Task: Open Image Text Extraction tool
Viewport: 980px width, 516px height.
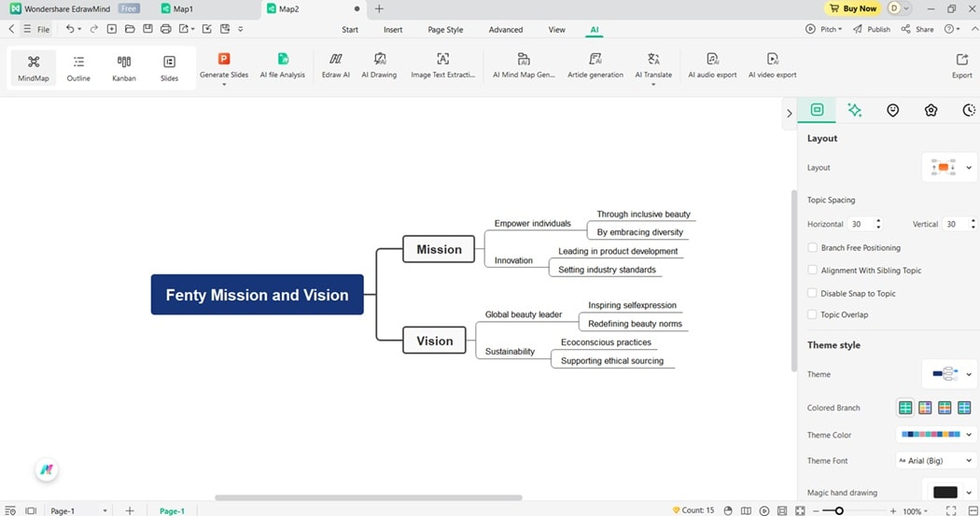Action: click(442, 64)
